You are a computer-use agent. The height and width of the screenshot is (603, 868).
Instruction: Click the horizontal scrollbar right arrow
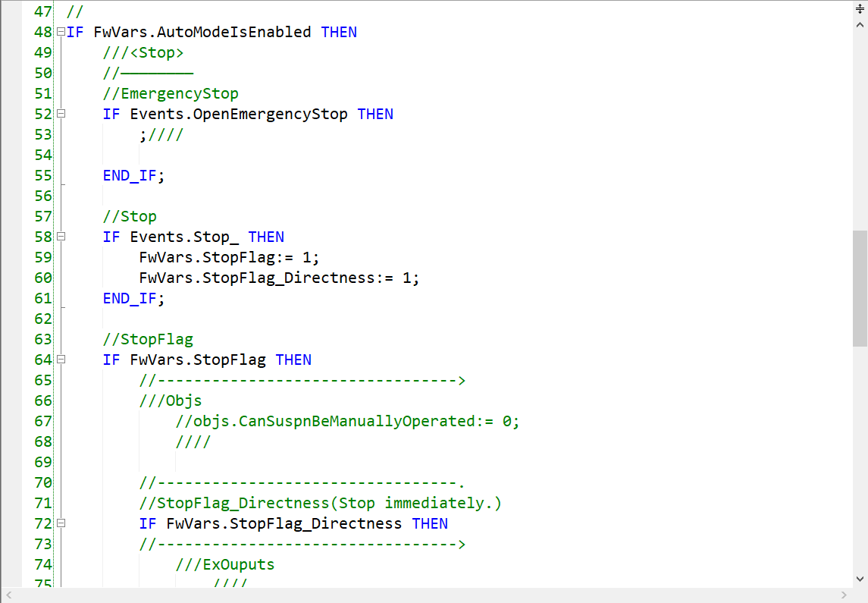click(843, 595)
